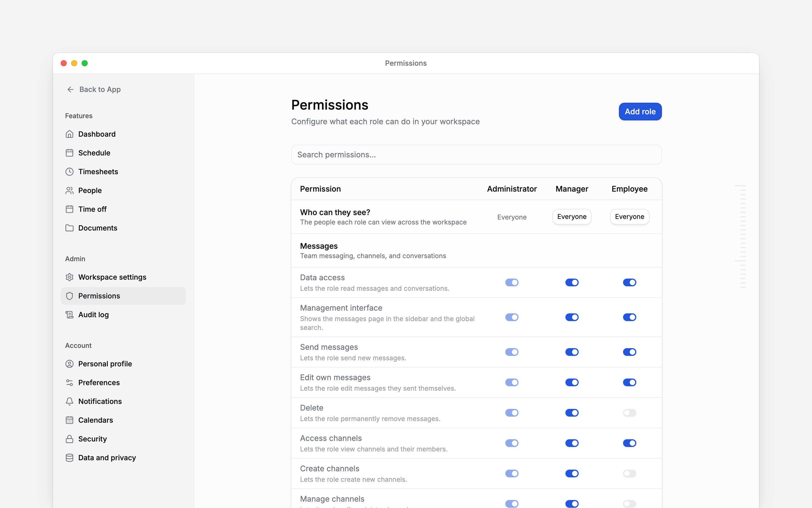Open Security in the Account section
The image size is (812, 508).
click(x=123, y=439)
